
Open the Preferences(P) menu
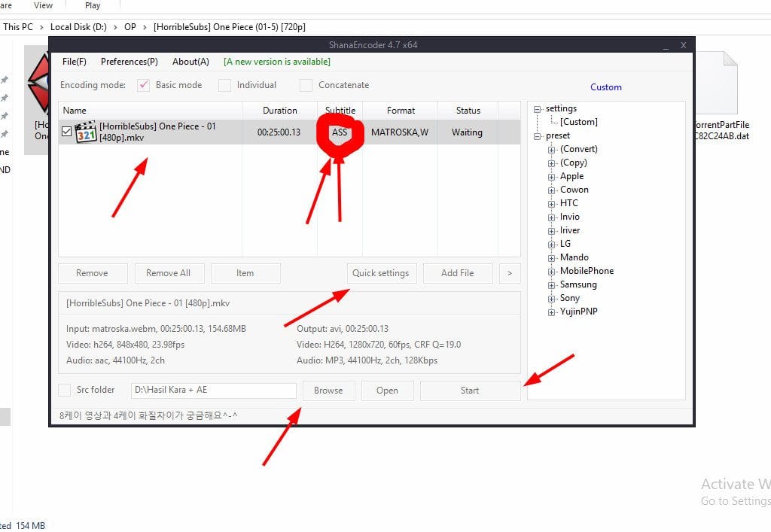point(130,62)
